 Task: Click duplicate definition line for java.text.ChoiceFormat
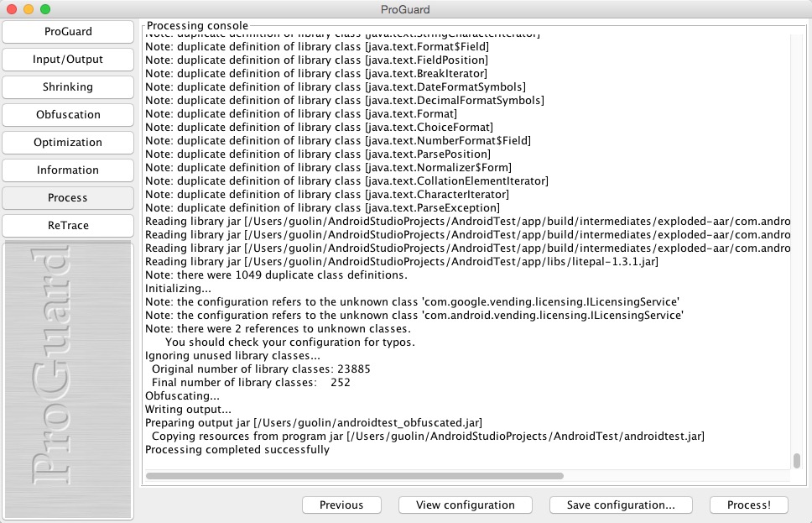319,127
